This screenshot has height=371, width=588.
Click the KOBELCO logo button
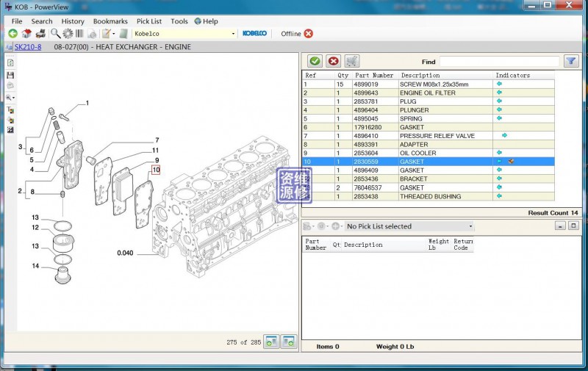(x=254, y=33)
